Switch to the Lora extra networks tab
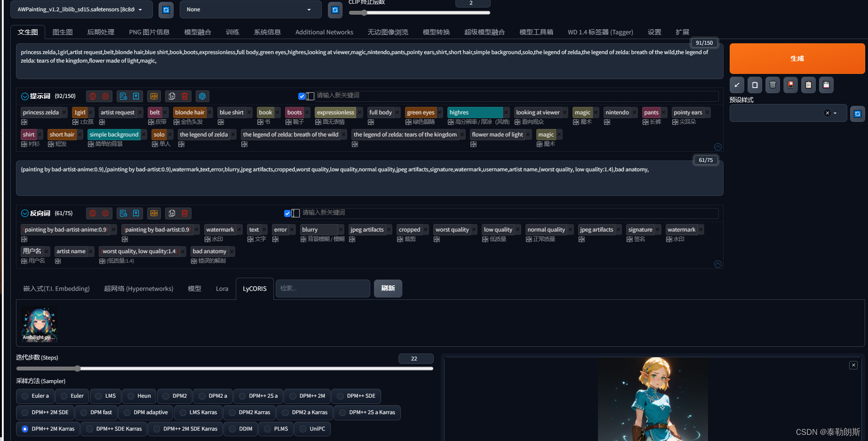The height and width of the screenshot is (441, 868). 222,289
